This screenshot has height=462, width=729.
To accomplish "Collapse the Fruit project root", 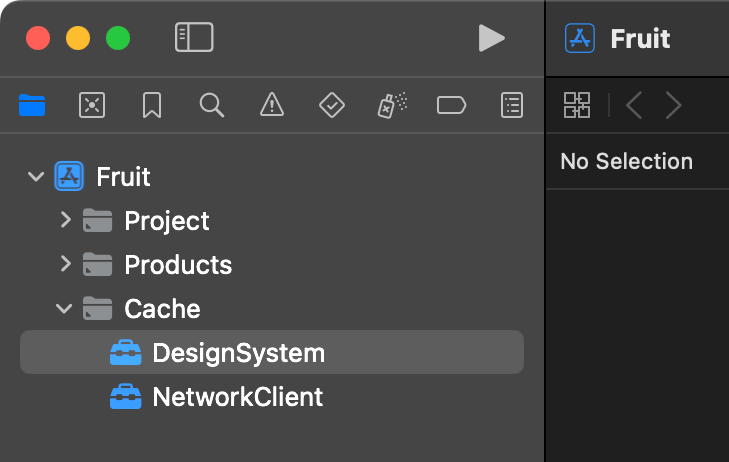I will [36, 176].
